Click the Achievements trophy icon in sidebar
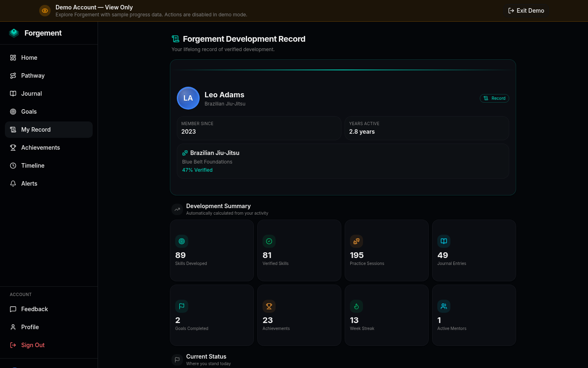The image size is (588, 368). coord(13,148)
